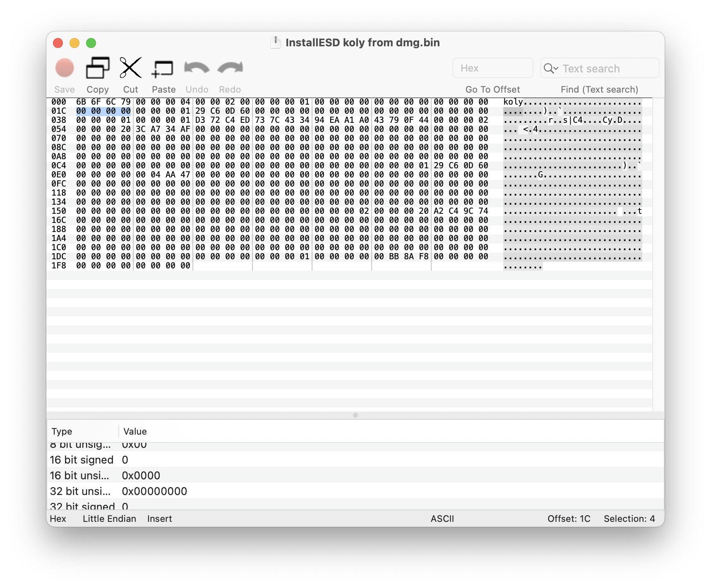Click the Offset: 1C status entry
Image resolution: width=711 pixels, height=588 pixels.
(569, 519)
